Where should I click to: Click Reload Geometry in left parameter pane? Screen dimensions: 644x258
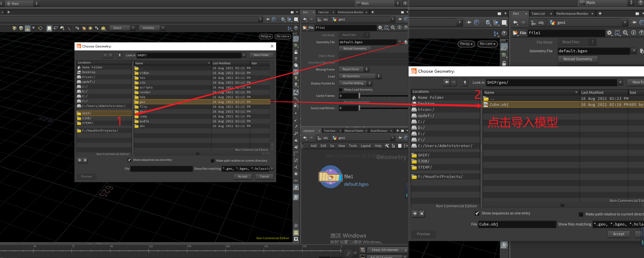tap(355, 49)
